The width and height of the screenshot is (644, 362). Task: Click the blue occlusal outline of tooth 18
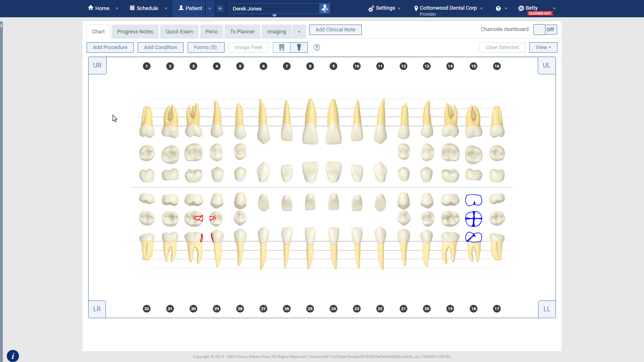coord(473,219)
